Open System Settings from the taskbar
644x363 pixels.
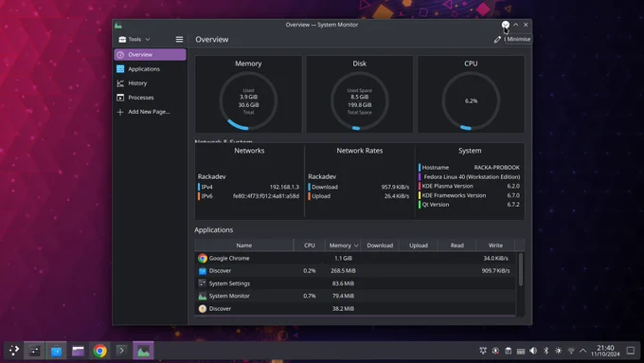(x=34, y=351)
